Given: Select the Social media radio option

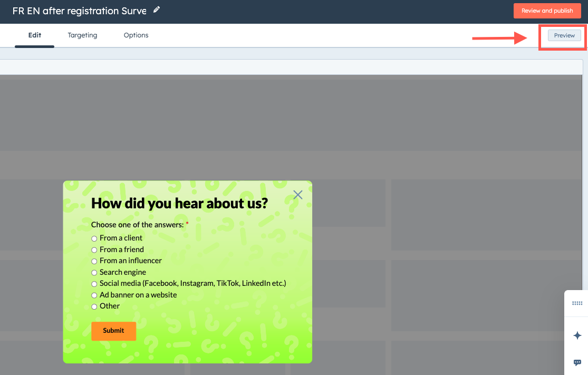Looking at the screenshot, I should [94, 284].
